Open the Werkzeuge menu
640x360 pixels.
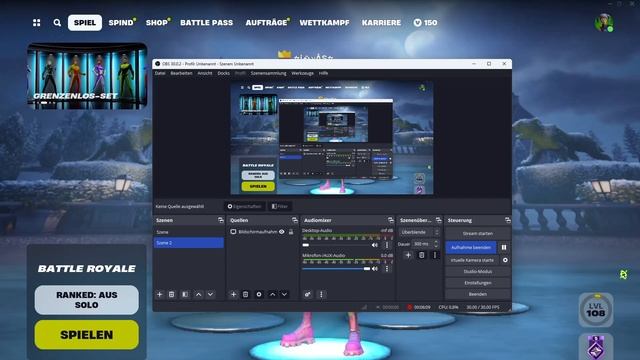coord(302,73)
